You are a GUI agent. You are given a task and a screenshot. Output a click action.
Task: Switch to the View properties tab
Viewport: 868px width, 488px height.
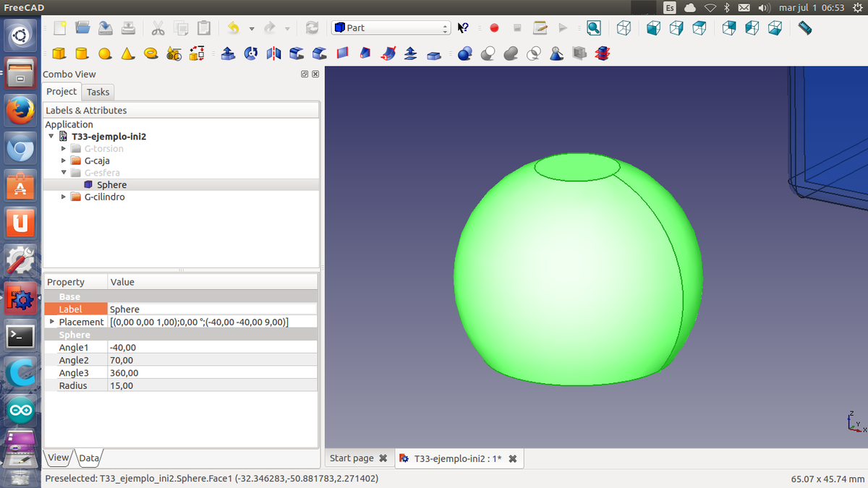pyautogui.click(x=59, y=458)
